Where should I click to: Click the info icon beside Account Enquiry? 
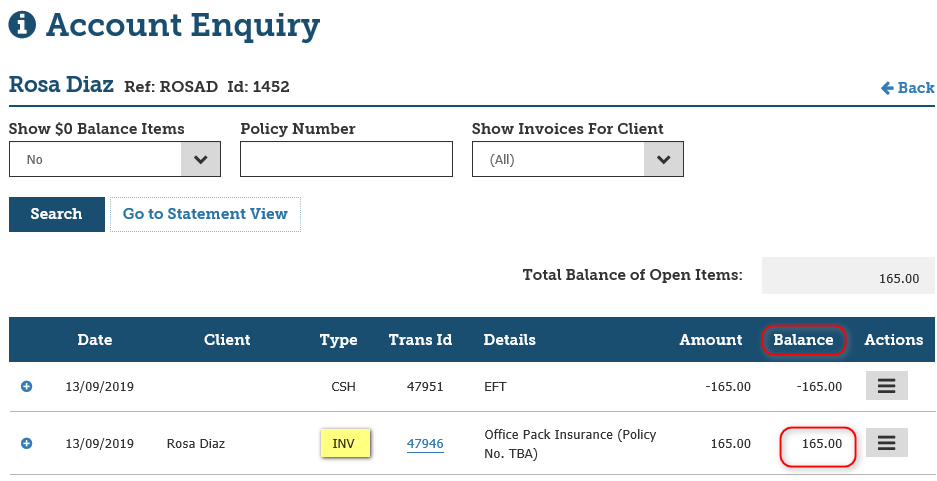22,24
